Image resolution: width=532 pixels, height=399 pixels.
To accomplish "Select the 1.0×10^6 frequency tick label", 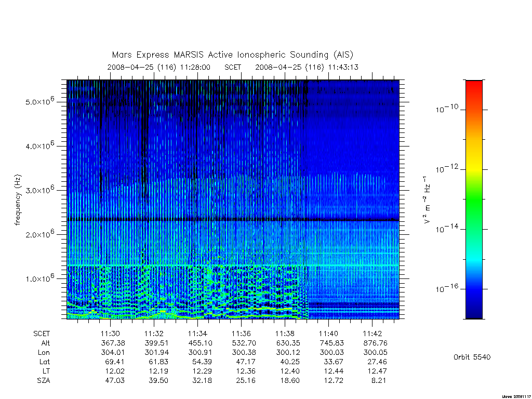I will pos(39,278).
